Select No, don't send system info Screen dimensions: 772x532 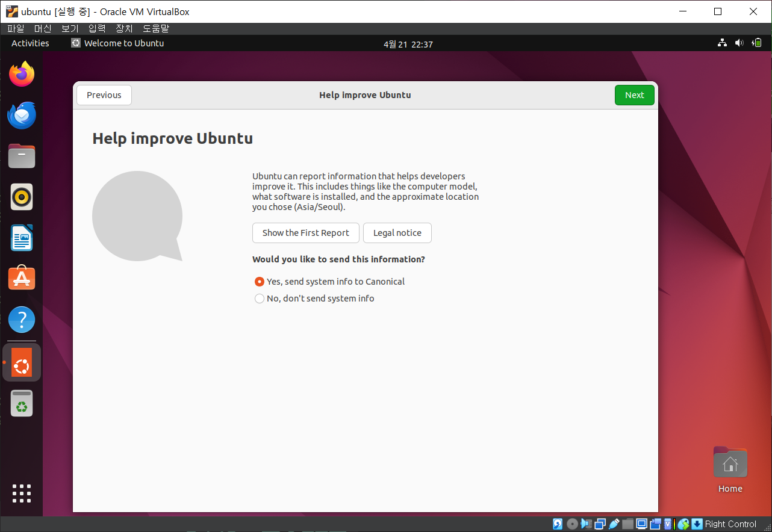(x=314, y=298)
